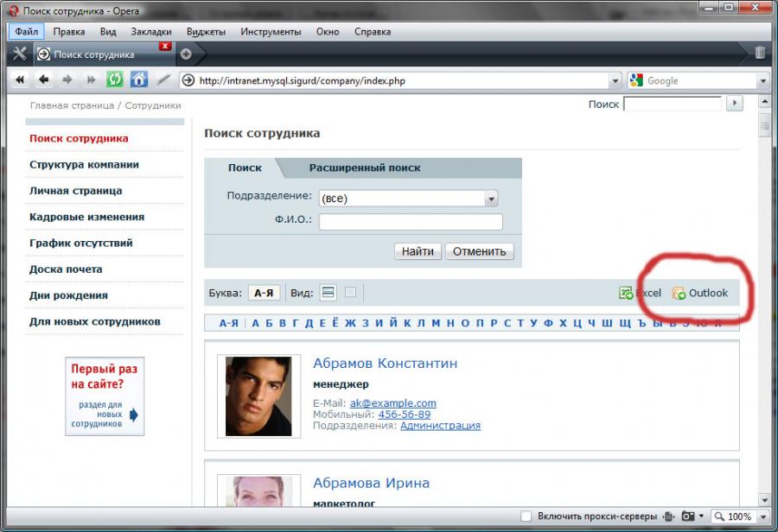
Task: Open the panels wrench icon in tab bar
Action: (x=20, y=54)
